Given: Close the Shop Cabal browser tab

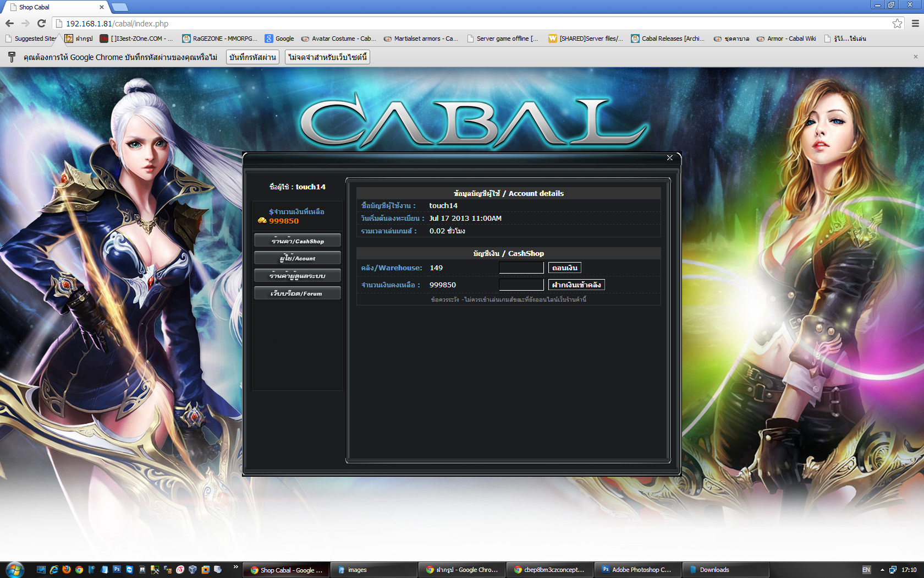Looking at the screenshot, I should [102, 7].
